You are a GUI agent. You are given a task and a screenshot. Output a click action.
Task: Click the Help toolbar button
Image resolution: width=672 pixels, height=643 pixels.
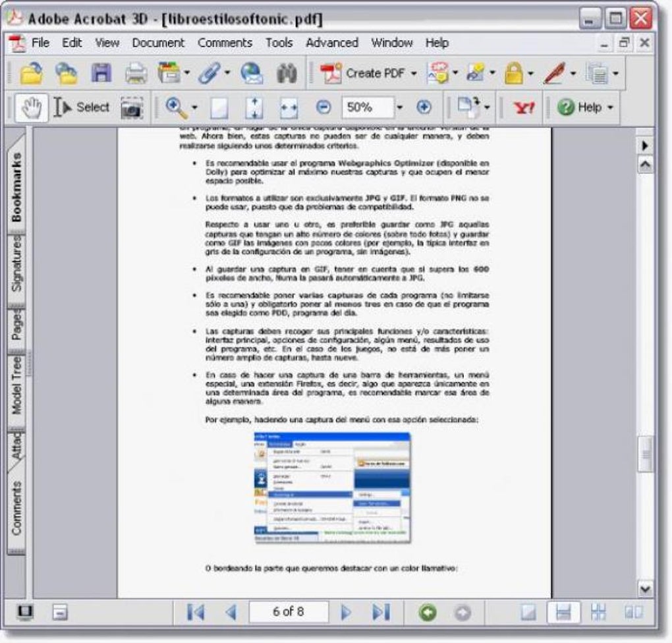click(x=579, y=107)
